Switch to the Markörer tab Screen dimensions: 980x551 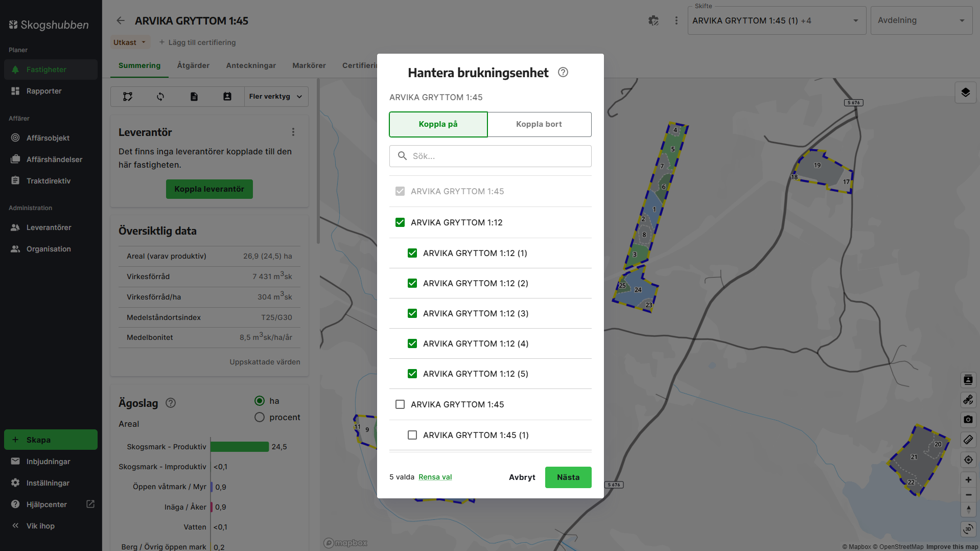(309, 66)
